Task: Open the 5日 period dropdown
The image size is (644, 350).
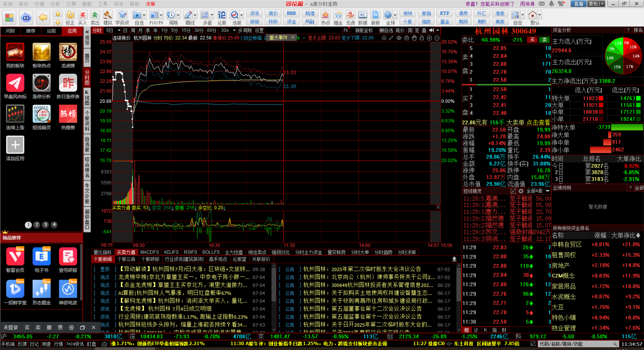Action: 119,30
